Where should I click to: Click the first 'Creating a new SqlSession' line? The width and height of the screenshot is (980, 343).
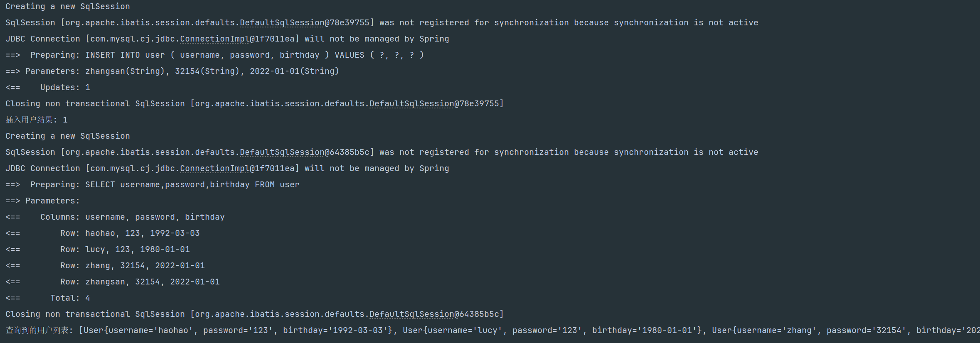(68, 7)
